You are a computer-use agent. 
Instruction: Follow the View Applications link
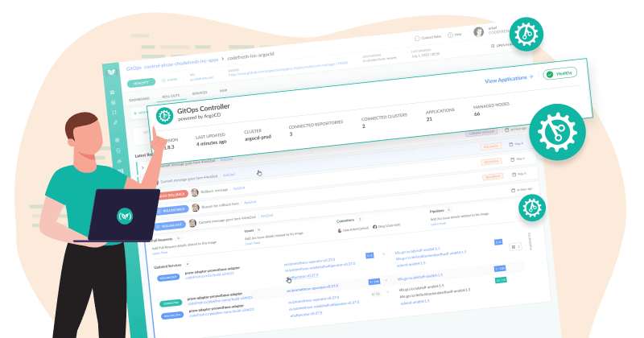(509, 79)
